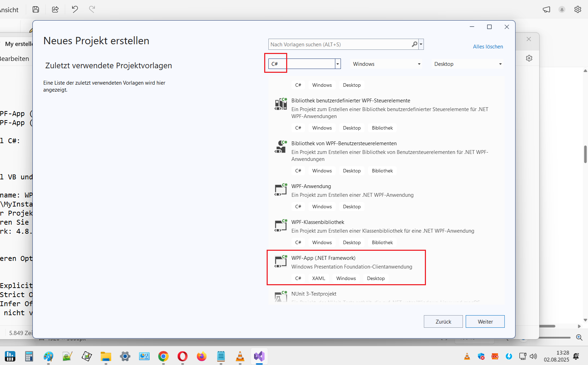Click the WPF-App (.NET Framework) template icon
The height and width of the screenshot is (365, 588).
(x=281, y=261)
